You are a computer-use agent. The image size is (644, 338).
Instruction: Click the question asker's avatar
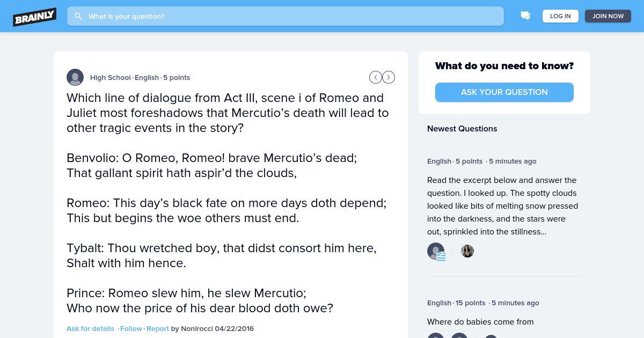[75, 77]
